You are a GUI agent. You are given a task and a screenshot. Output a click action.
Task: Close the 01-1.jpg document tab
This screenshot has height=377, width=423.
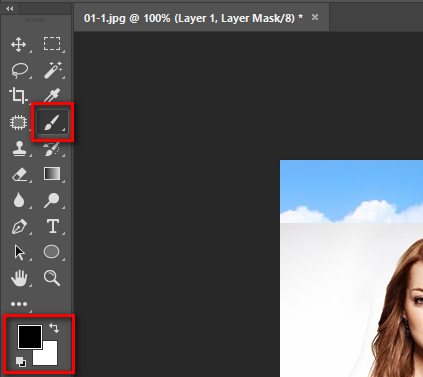[x=315, y=17]
